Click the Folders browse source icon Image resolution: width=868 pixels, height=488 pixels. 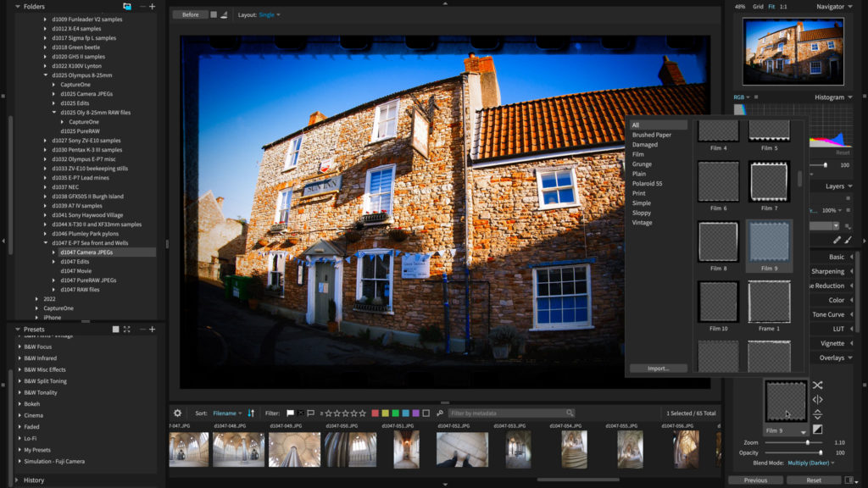[x=127, y=7]
